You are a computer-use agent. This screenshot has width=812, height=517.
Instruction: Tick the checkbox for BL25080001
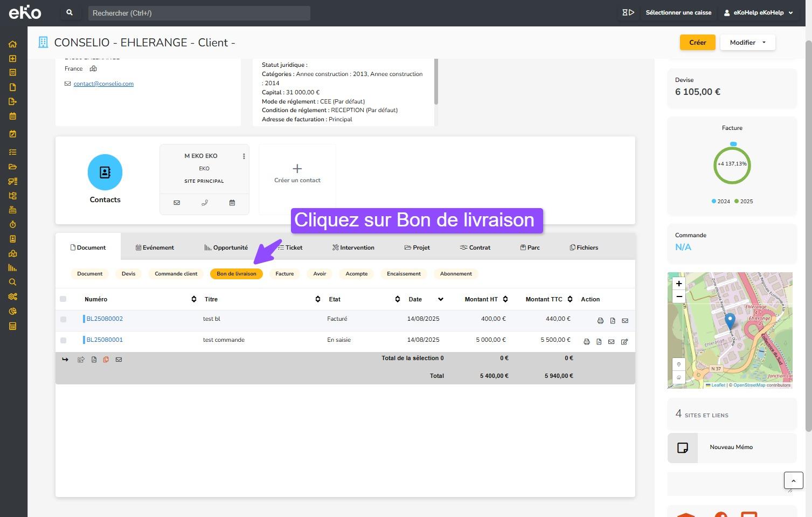click(x=63, y=340)
